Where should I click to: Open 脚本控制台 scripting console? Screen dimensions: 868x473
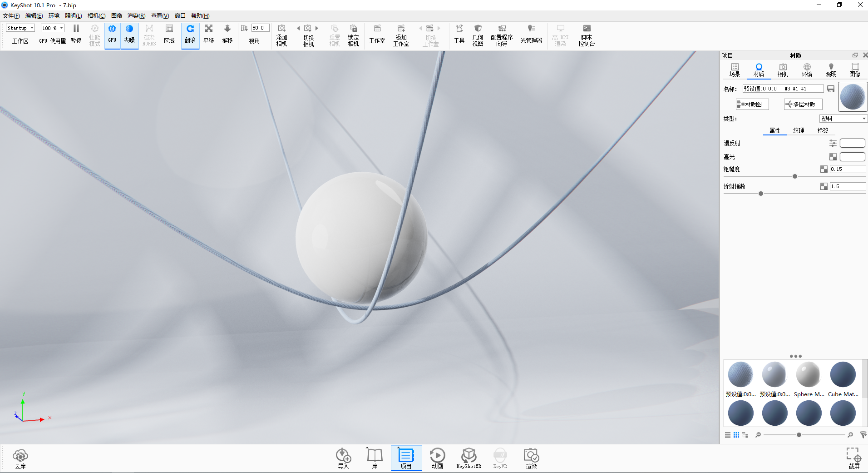coord(587,35)
